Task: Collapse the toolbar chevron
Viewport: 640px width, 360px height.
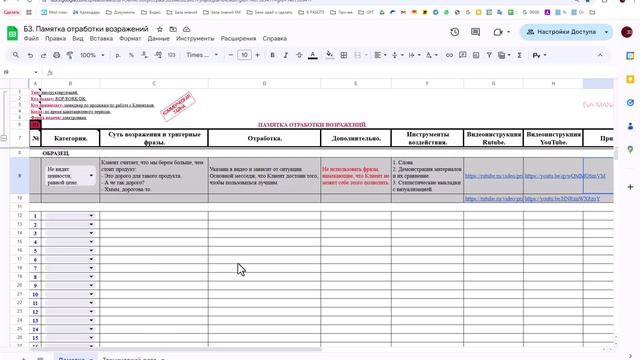Action: (600, 55)
